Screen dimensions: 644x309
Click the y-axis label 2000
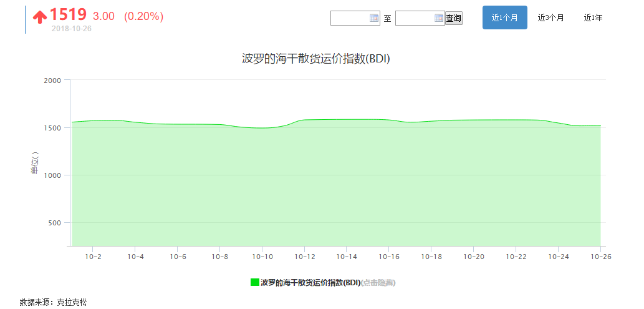click(52, 81)
